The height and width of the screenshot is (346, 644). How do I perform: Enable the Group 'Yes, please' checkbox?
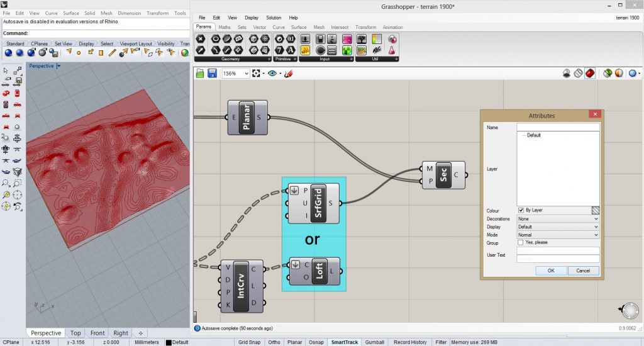(521, 242)
